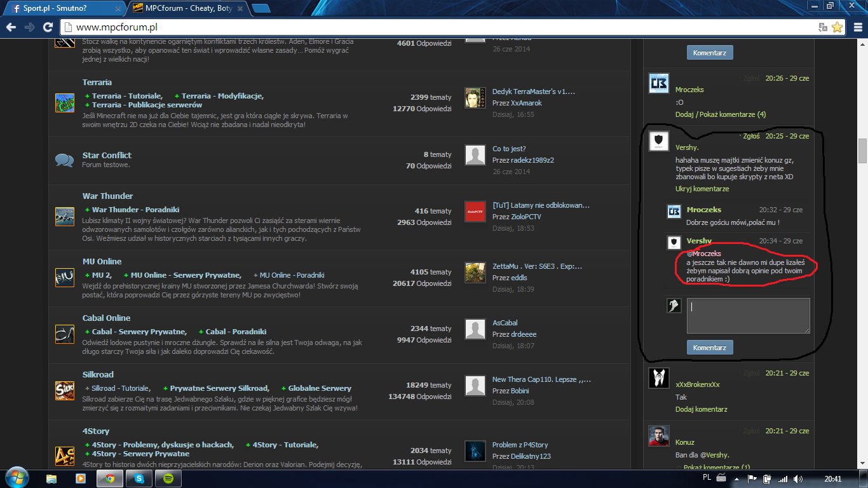Click the MU Online category icon
Viewport: 868px width, 488px height.
(x=65, y=278)
